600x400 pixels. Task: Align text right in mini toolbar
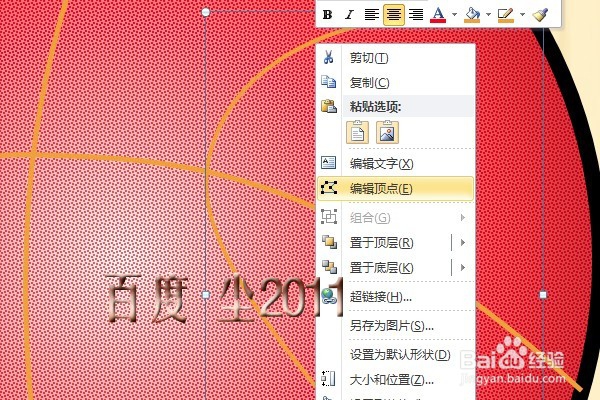coord(416,15)
